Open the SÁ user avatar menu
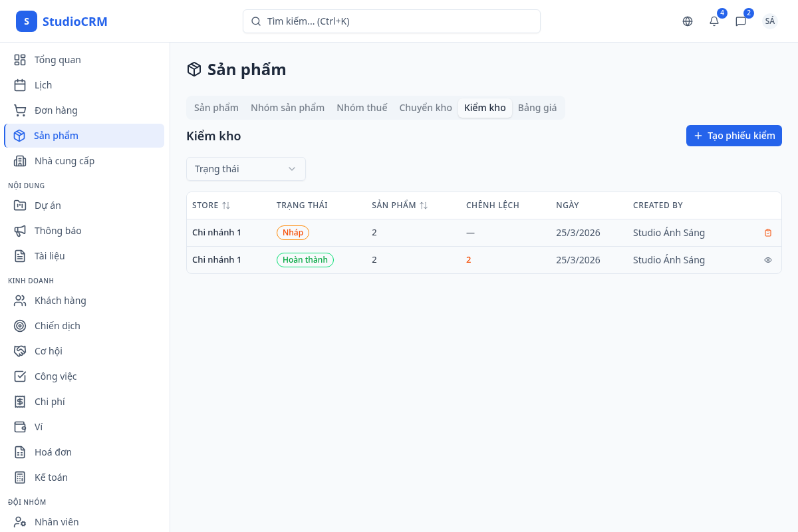Viewport: 798px width, 532px height. 770,21
